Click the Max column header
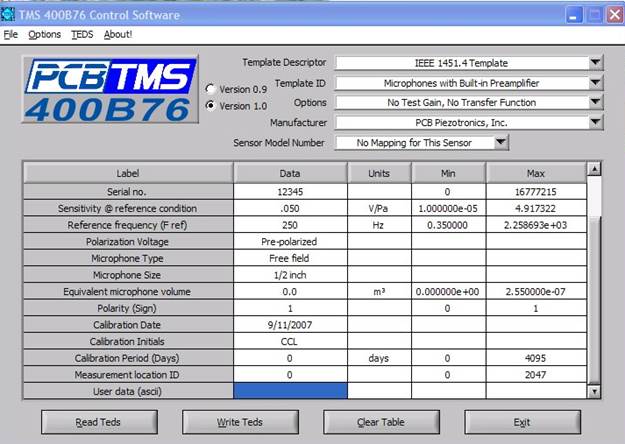 click(x=536, y=173)
